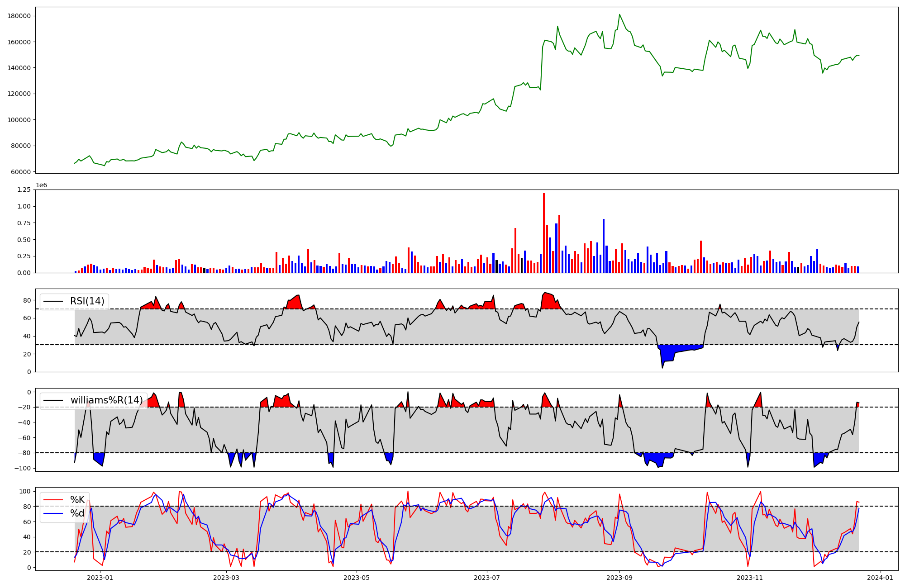This screenshot has width=905, height=588.
Task: Click the tallest blue volume bar
Action: tap(603, 247)
